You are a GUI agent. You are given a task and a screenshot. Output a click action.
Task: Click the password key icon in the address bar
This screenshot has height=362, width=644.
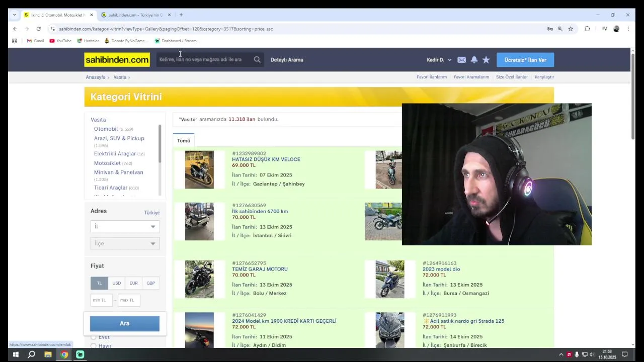click(550, 29)
